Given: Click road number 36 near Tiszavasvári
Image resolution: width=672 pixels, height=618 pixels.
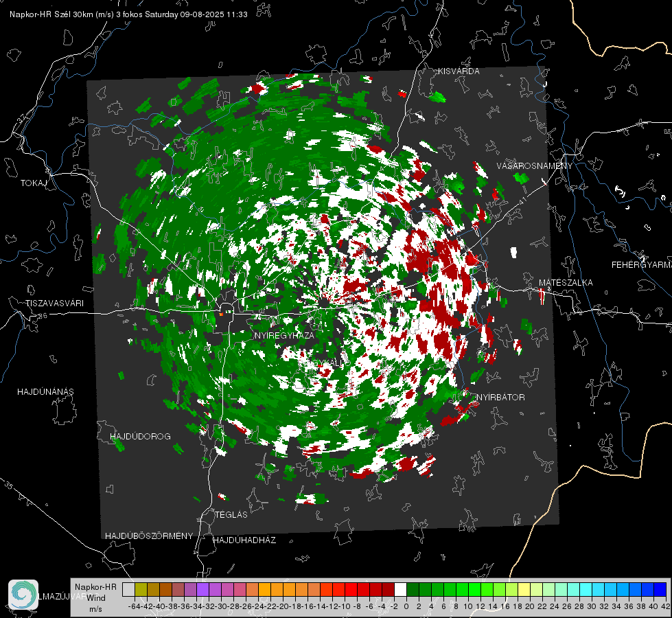Looking at the screenshot, I should click(43, 316).
